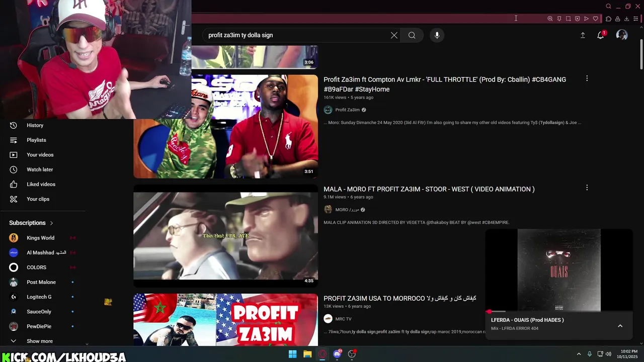The width and height of the screenshot is (644, 362).
Task: Open the browser profile icon
Action: (617, 19)
